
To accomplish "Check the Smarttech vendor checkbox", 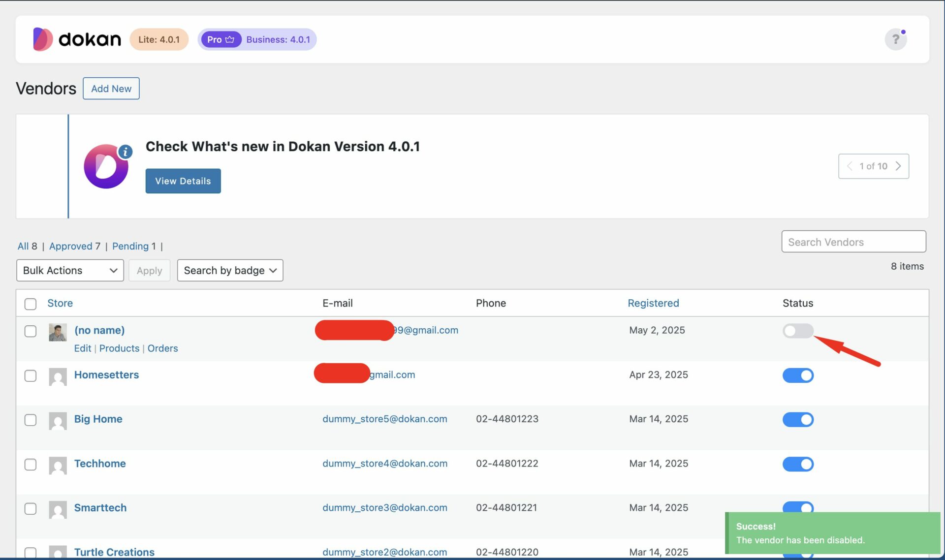I will (31, 509).
